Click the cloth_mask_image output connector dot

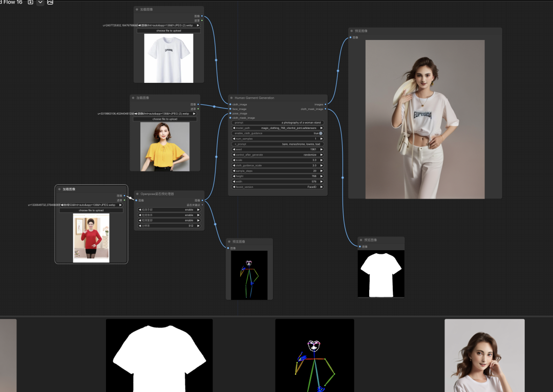pos(326,109)
